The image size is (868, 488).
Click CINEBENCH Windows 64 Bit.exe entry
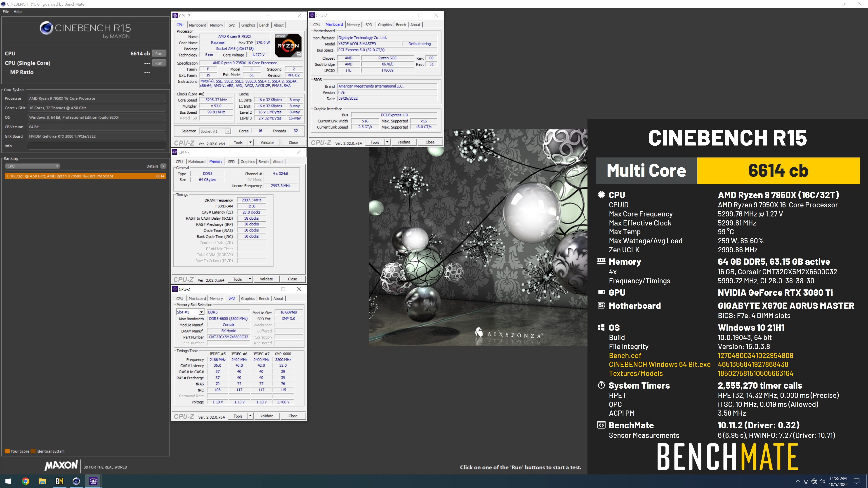point(659,364)
